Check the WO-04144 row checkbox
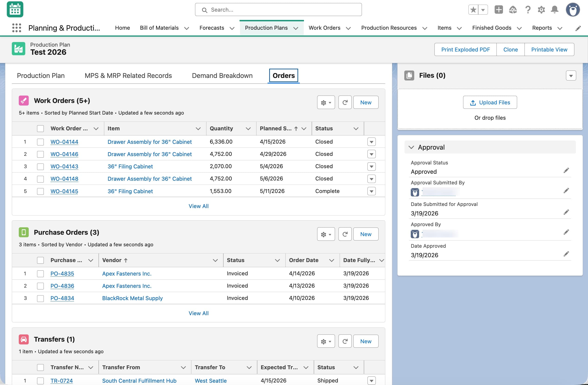The width and height of the screenshot is (588, 385). click(40, 142)
